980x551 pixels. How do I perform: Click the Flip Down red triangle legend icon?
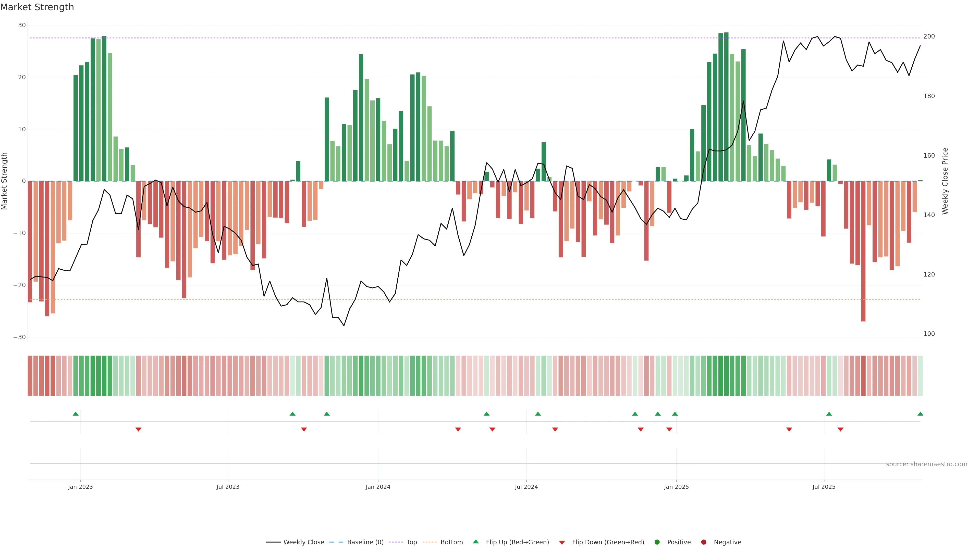[x=561, y=543]
